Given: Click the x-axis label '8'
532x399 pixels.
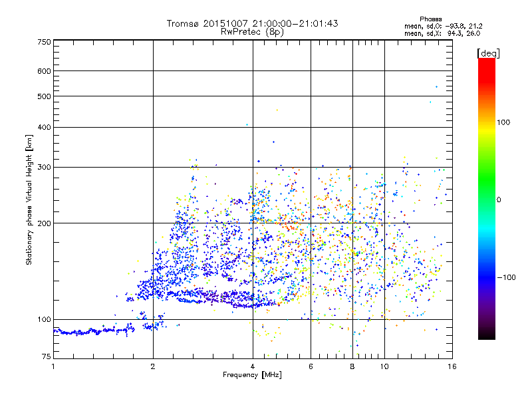Looking at the screenshot, I should (x=352, y=366).
